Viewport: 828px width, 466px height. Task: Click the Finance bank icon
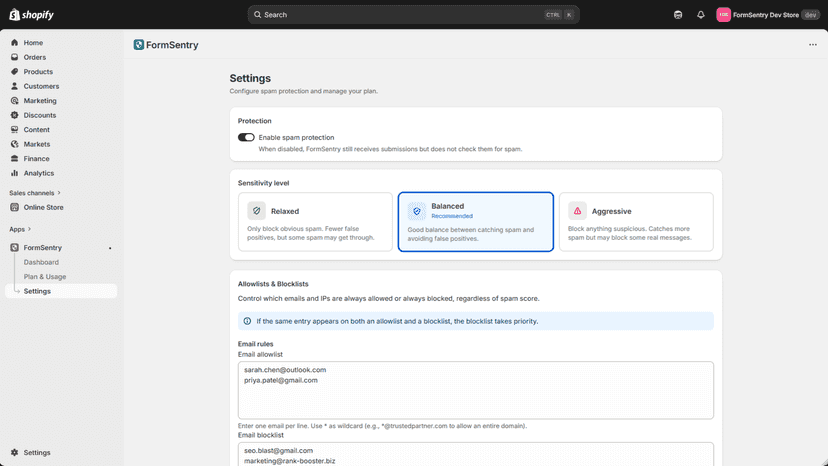[x=14, y=159]
